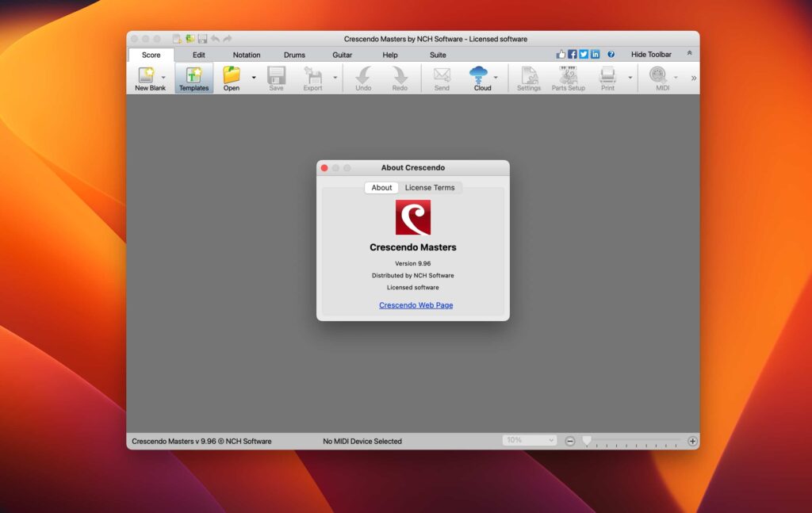Expand the Open dropdown arrow
The height and width of the screenshot is (513, 812).
point(254,78)
